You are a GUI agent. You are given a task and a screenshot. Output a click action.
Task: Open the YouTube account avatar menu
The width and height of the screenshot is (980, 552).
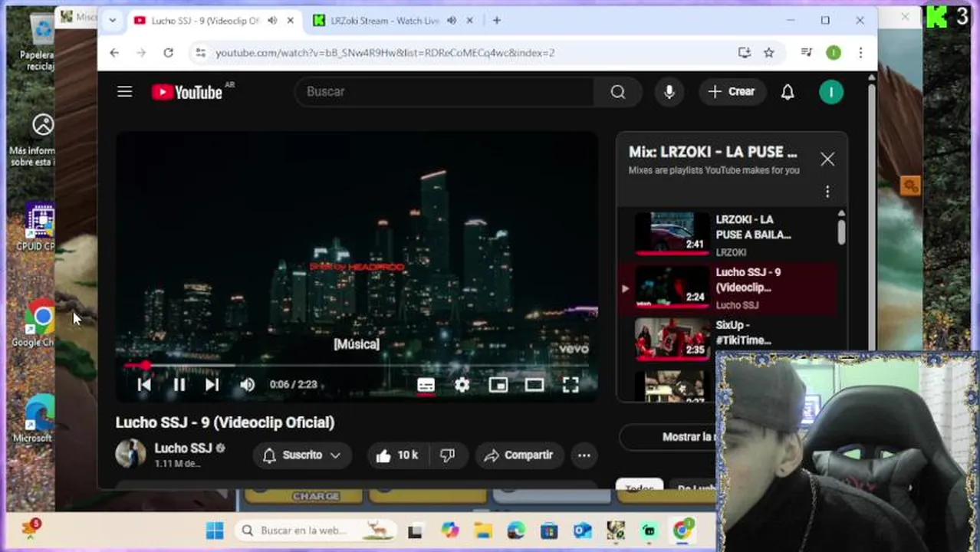pos(831,92)
